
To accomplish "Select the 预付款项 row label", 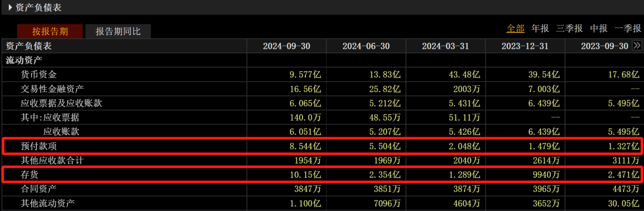I will (39, 146).
